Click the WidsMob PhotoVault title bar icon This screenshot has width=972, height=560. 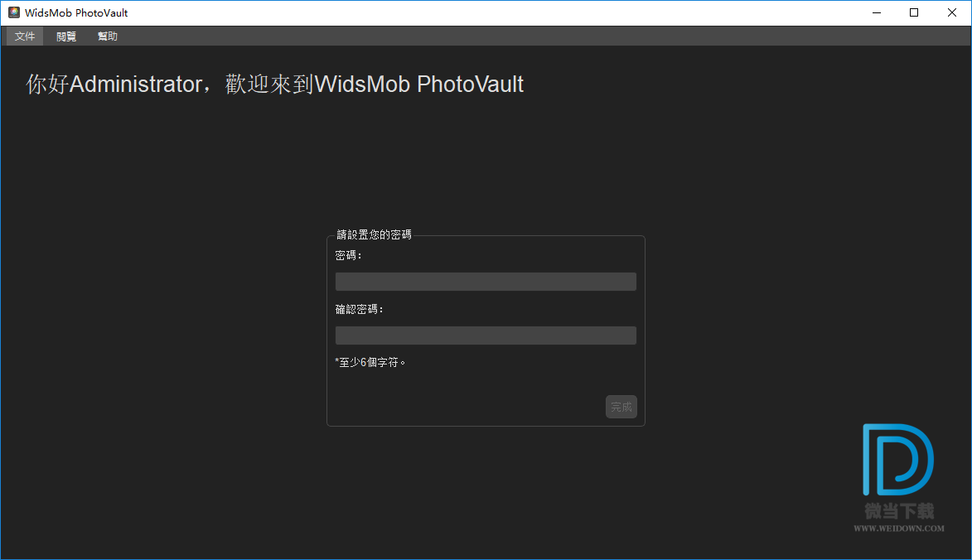tap(13, 12)
